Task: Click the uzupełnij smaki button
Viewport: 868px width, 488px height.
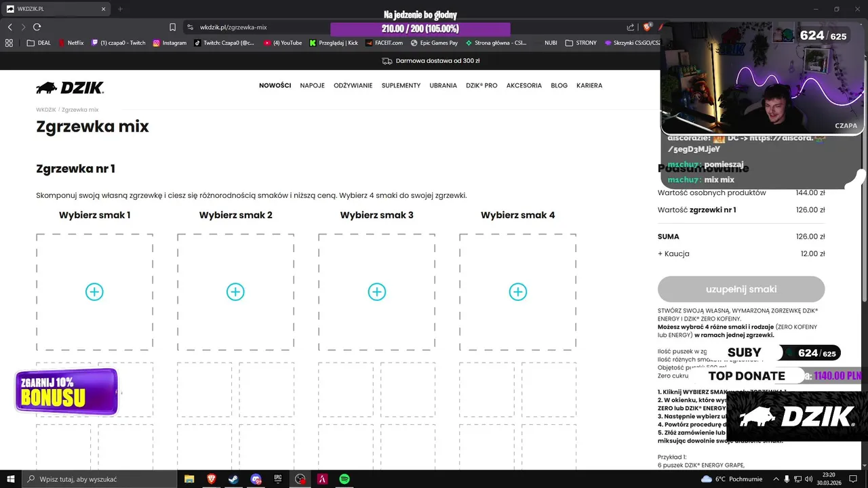Action: (x=741, y=289)
